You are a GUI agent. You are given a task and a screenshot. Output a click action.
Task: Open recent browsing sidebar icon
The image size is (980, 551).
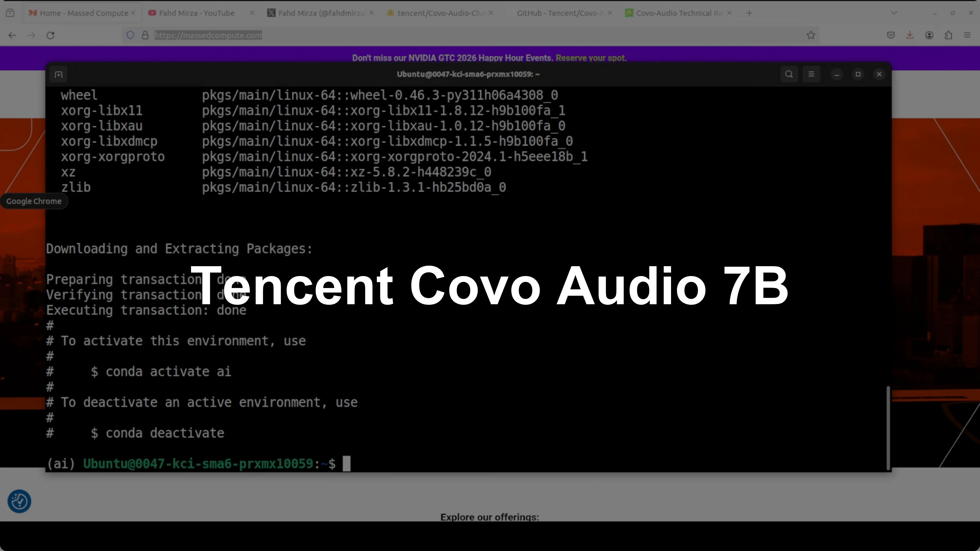(x=10, y=12)
